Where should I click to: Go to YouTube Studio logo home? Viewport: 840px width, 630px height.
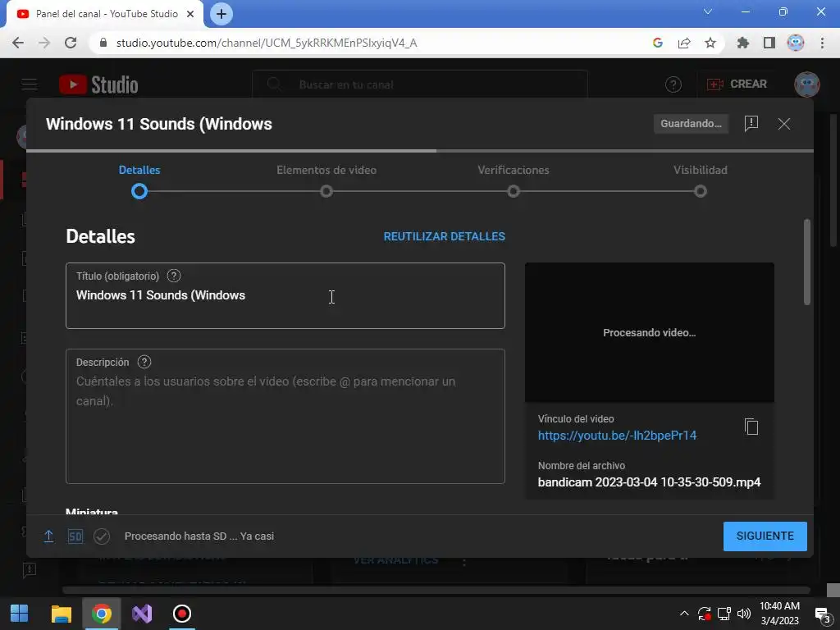click(x=98, y=84)
